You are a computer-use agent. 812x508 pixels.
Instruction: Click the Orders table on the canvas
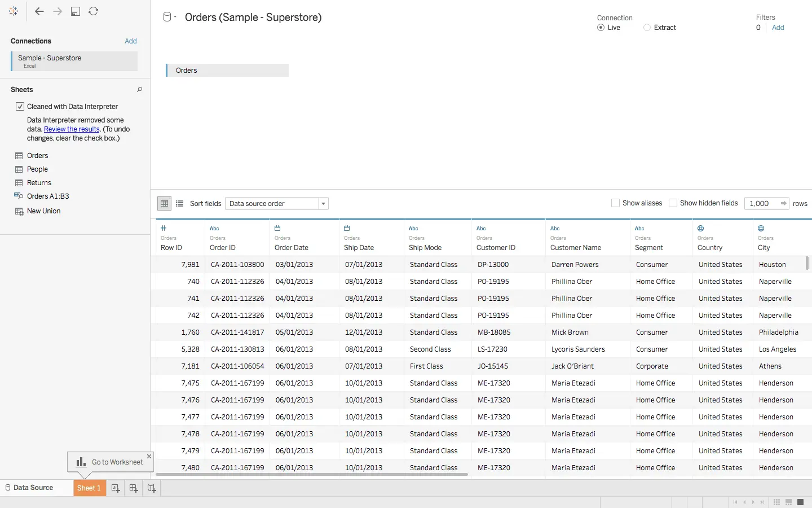click(x=227, y=70)
